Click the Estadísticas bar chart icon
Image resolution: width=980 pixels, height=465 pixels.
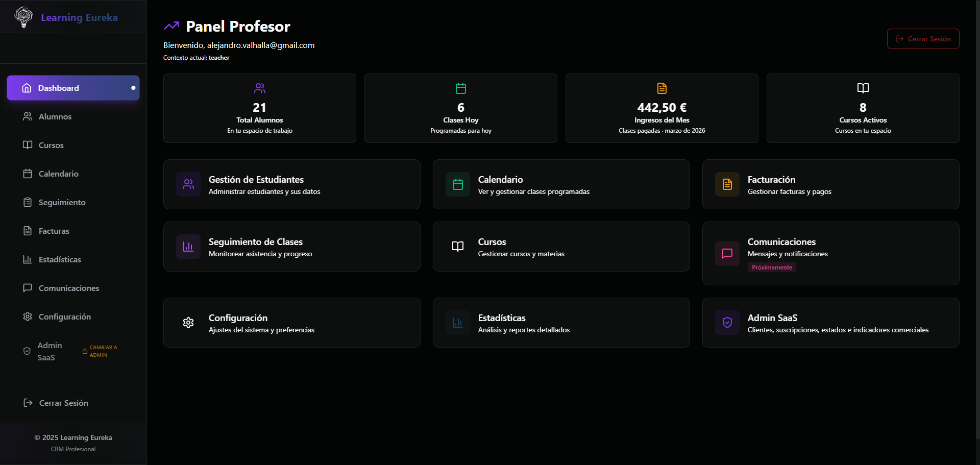(x=27, y=259)
